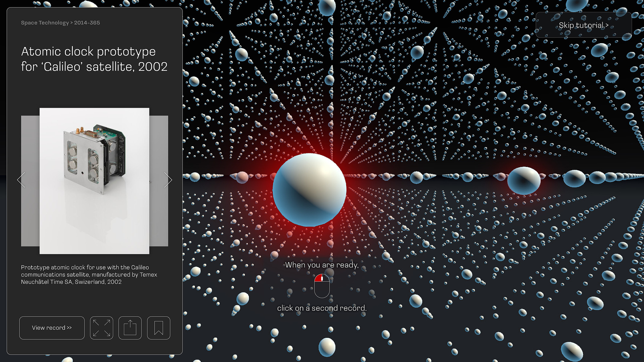Image resolution: width=644 pixels, height=362 pixels.
Task: Click the red mouse click hint icon
Action: click(322, 286)
